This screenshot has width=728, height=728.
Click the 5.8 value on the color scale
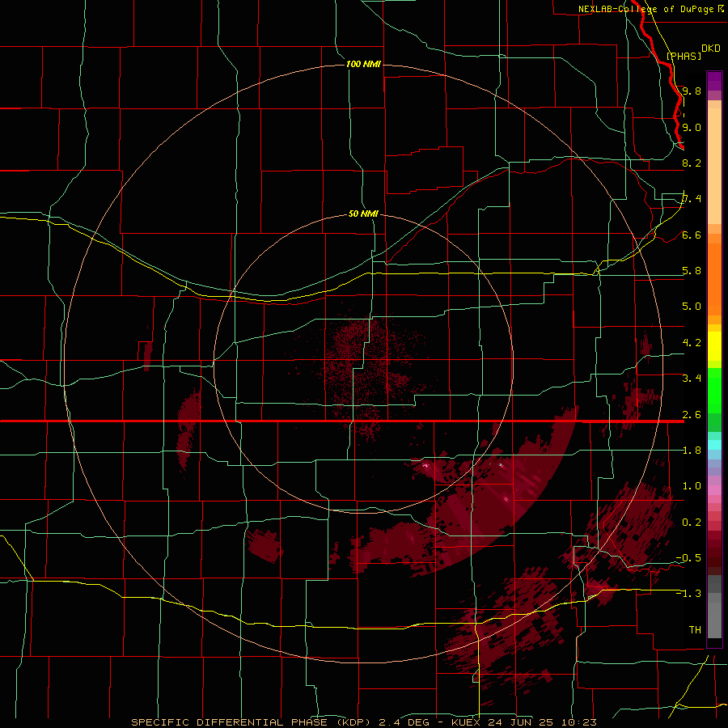tap(692, 271)
